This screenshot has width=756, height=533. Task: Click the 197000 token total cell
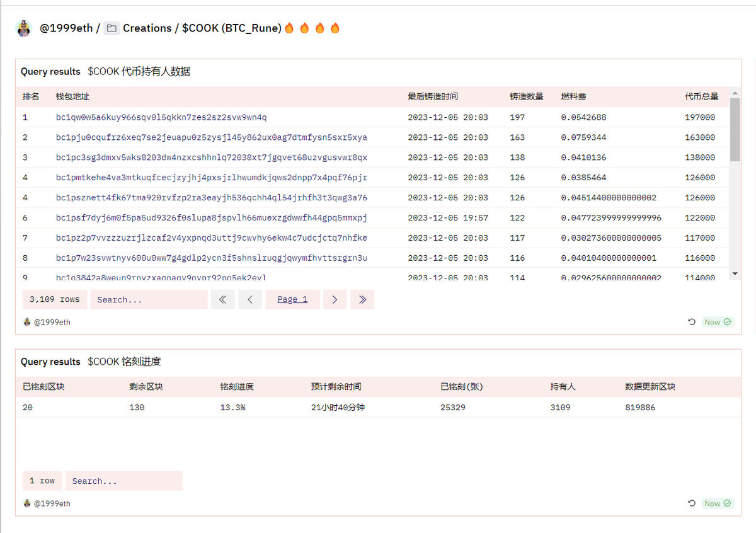tap(700, 117)
